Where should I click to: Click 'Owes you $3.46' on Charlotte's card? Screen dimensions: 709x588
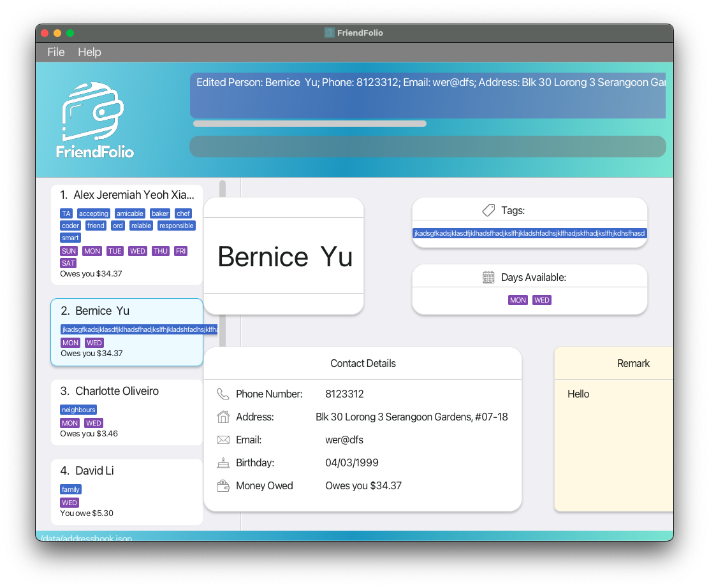click(x=89, y=433)
